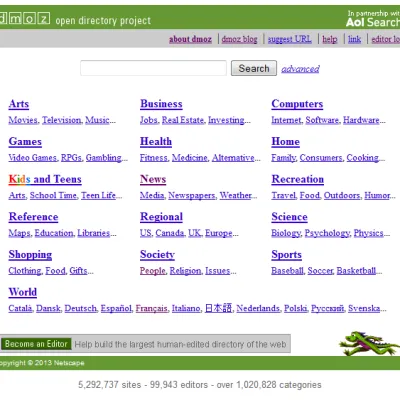Screen dimensions: 400x400
Task: Visit the Real Estate subcategory
Action: point(183,120)
